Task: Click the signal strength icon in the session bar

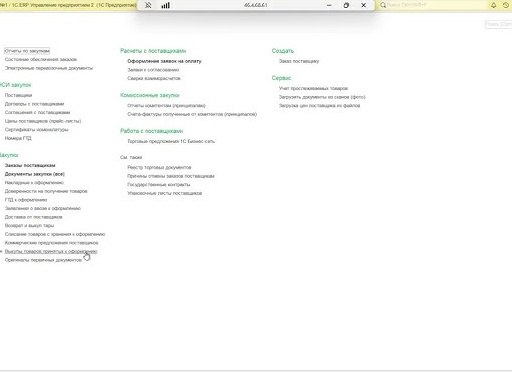Action: [165, 5]
